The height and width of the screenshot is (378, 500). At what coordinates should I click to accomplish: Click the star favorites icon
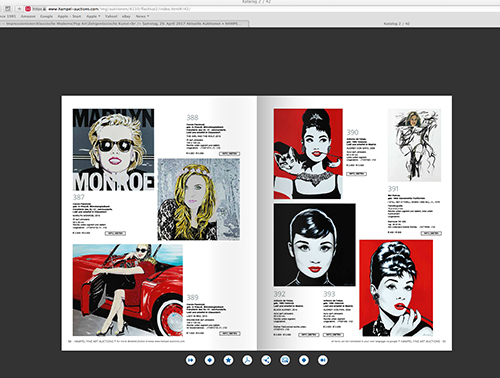pyautogui.click(x=228, y=360)
